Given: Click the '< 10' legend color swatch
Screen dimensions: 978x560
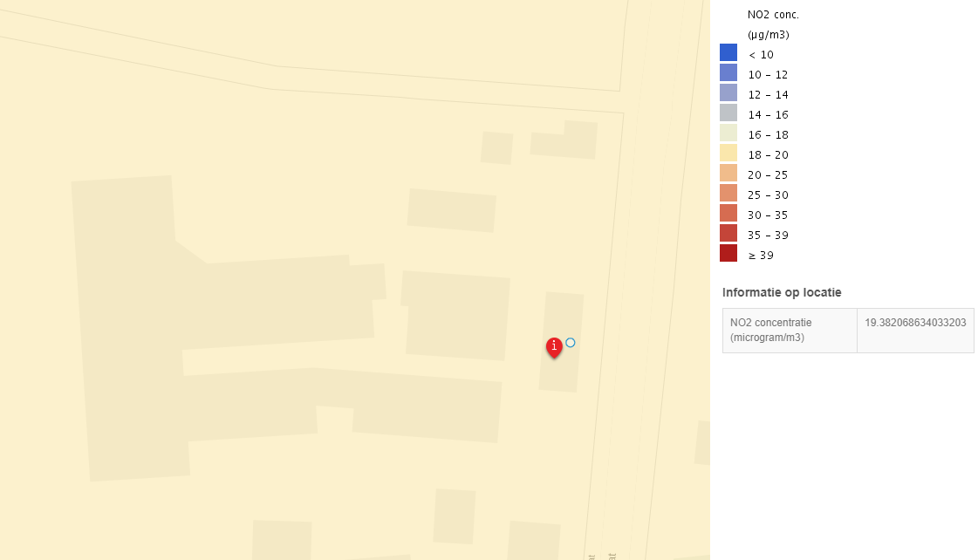Looking at the screenshot, I should coord(728,52).
